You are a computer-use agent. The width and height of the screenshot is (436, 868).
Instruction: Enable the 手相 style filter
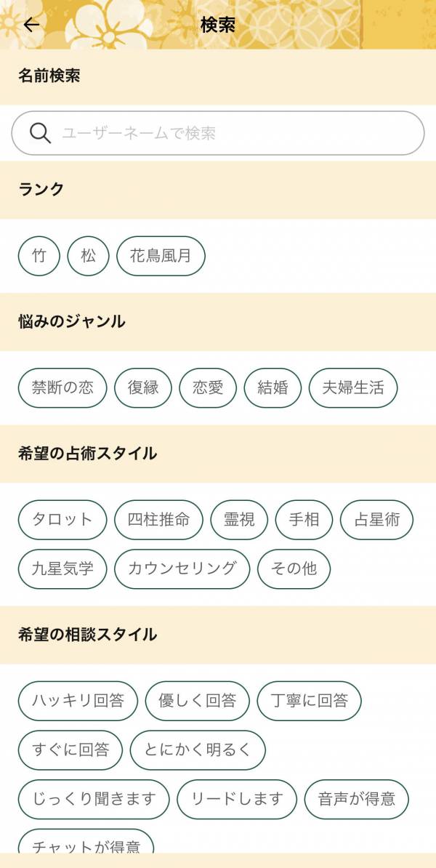(x=304, y=520)
